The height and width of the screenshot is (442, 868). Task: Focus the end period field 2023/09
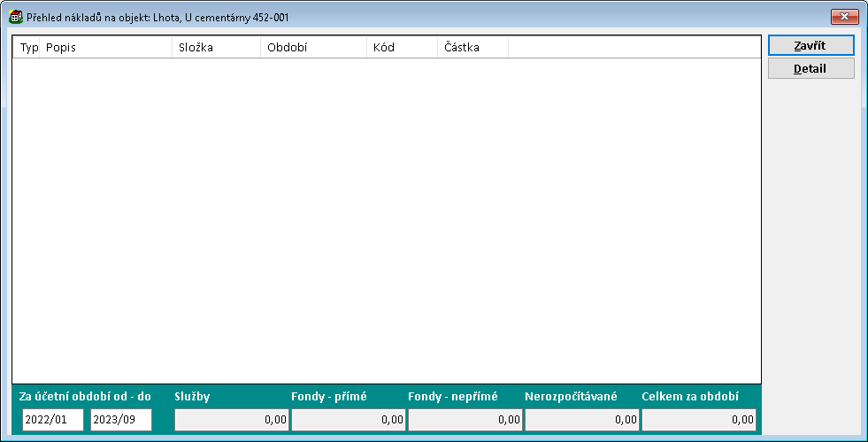[121, 420]
